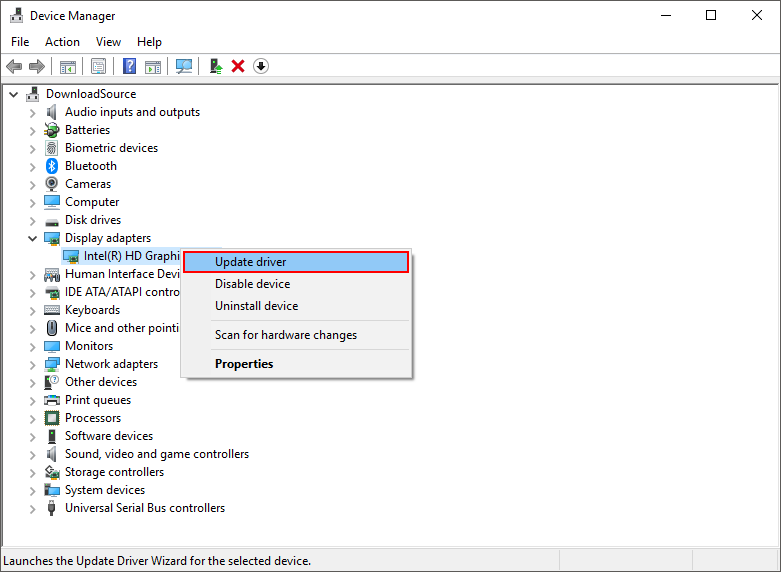Click the Device Manager title bar icon
The height and width of the screenshot is (572, 781).
(x=16, y=15)
